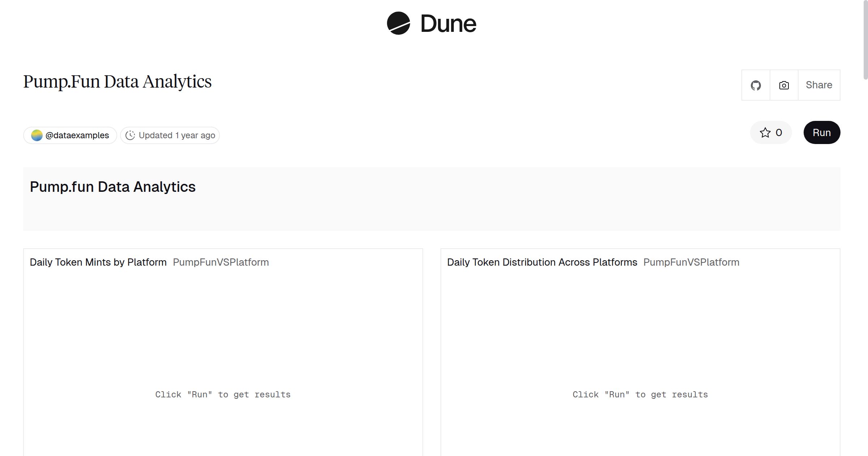This screenshot has height=456, width=868.
Task: Click the @dataexamples avatar icon
Action: [x=37, y=135]
